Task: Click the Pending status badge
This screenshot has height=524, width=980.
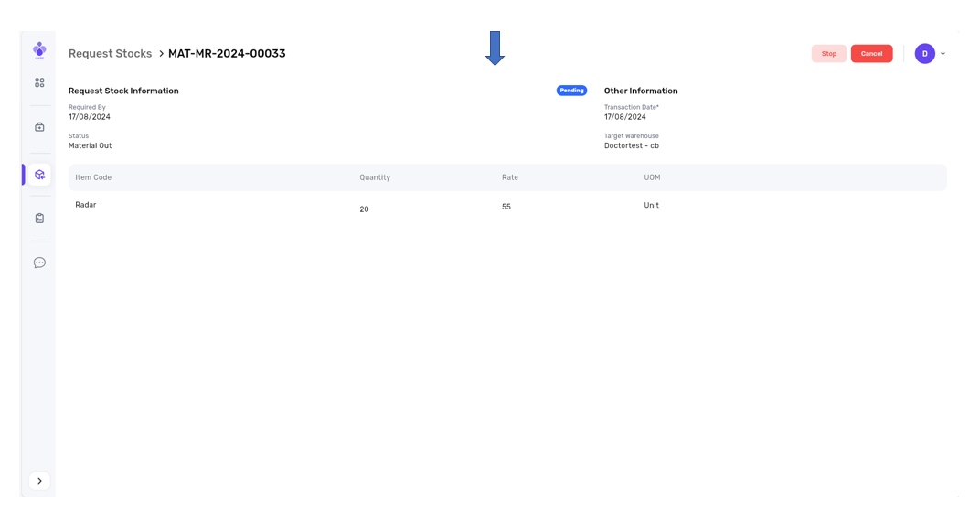Action: [571, 91]
